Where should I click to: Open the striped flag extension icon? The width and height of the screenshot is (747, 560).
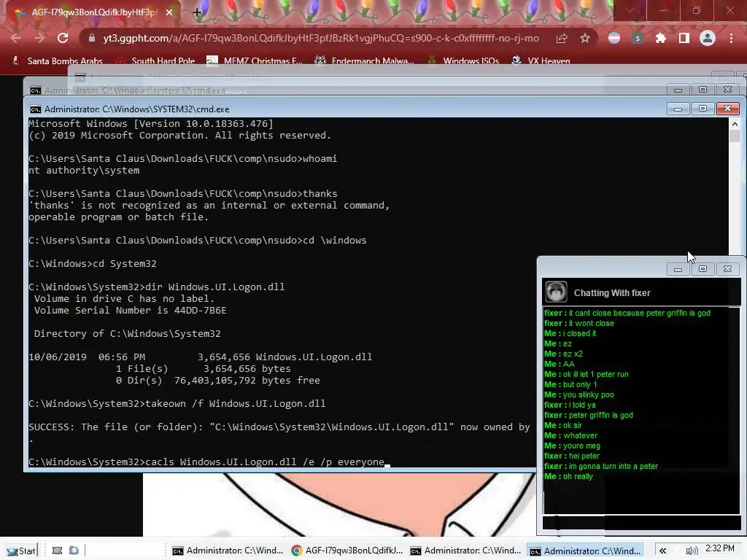pyautogui.click(x=614, y=38)
